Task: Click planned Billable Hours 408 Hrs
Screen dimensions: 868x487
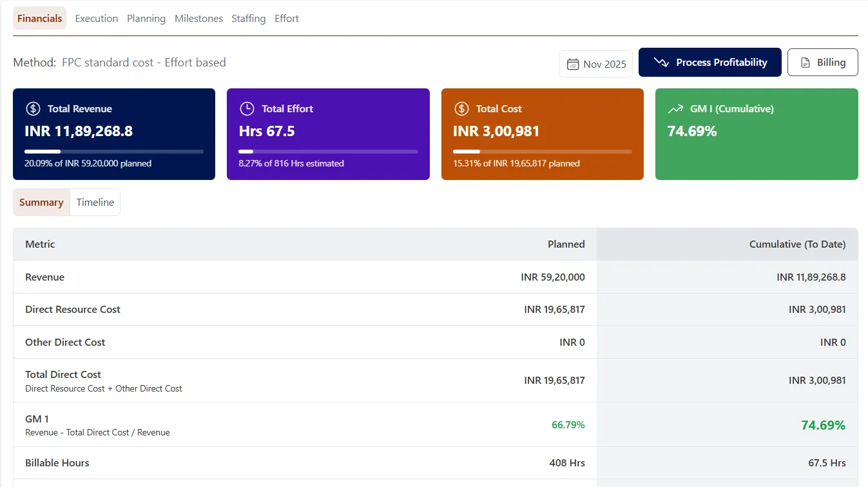Action: coord(567,462)
